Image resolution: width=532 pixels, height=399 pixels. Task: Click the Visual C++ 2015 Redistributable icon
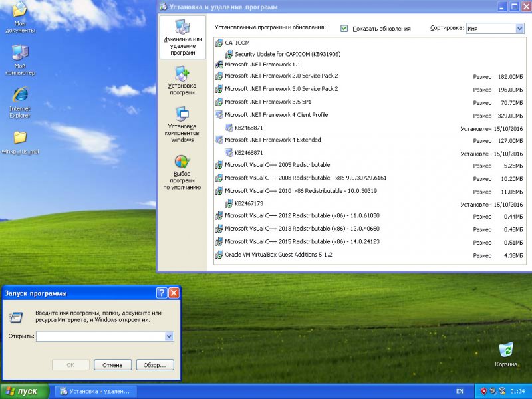click(219, 241)
